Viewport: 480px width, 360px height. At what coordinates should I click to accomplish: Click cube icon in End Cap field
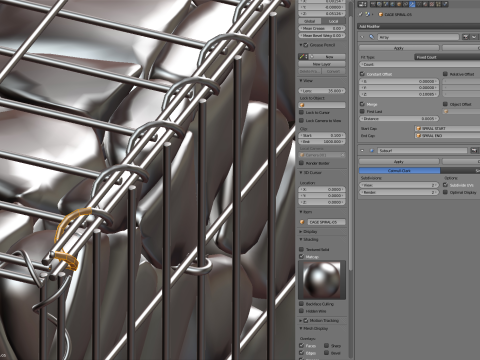(x=418, y=136)
